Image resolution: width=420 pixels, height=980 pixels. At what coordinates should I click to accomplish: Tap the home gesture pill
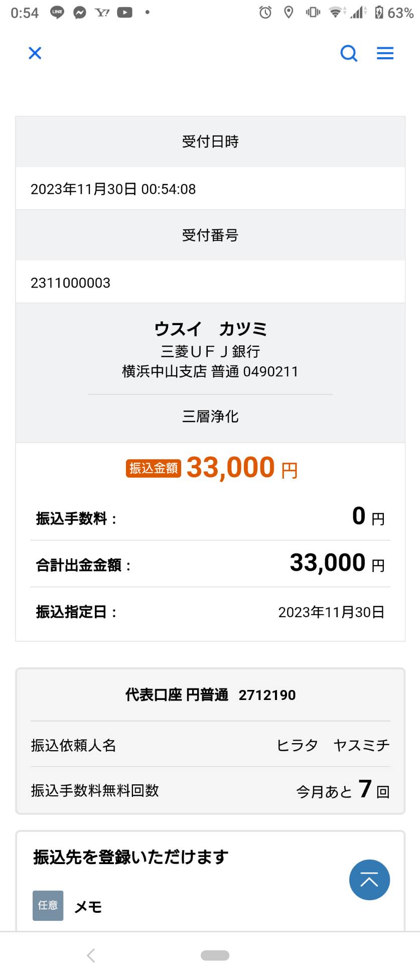215,955
